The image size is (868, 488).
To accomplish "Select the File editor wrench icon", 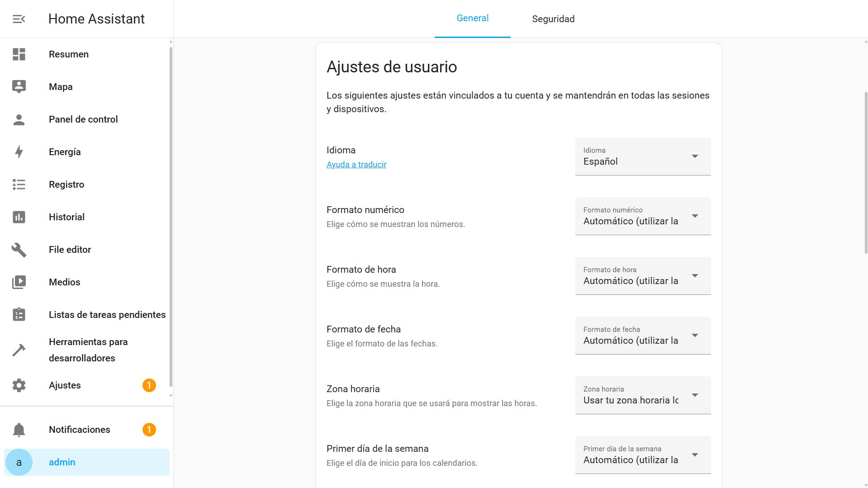I will (x=19, y=249).
